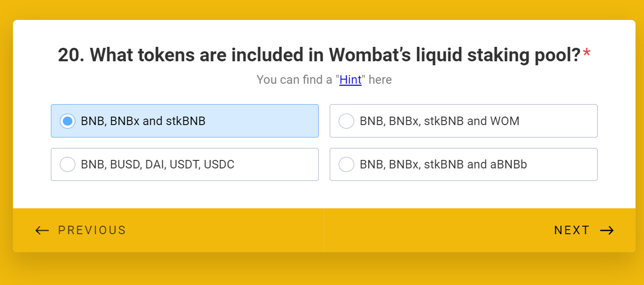Viewport: 644px width, 285px height.
Task: Select radio circle for the WOM answer
Action: pyautogui.click(x=346, y=121)
